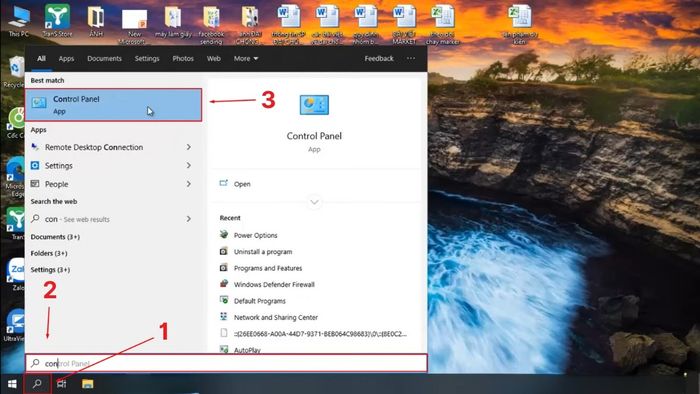Click Open for Control Panel
The width and height of the screenshot is (700, 394).
[x=242, y=184]
